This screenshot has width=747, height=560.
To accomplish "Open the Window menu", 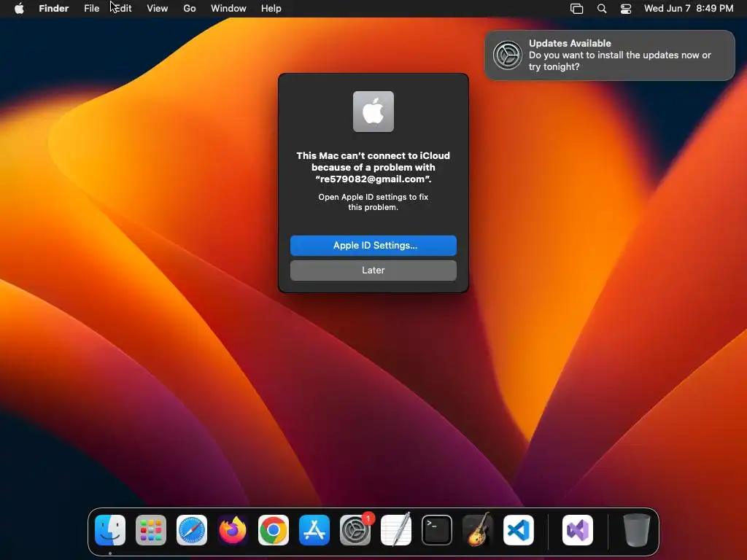I will coord(228,9).
